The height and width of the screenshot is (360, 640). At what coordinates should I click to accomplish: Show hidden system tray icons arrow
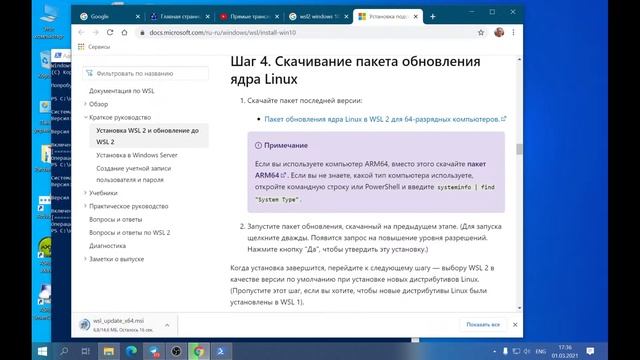[x=494, y=351]
